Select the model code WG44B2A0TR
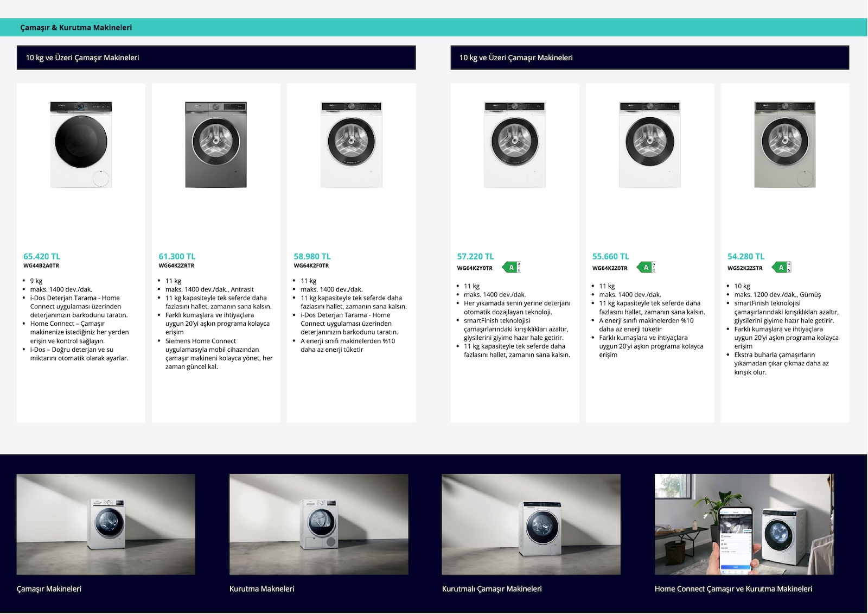868x614 pixels. click(41, 265)
